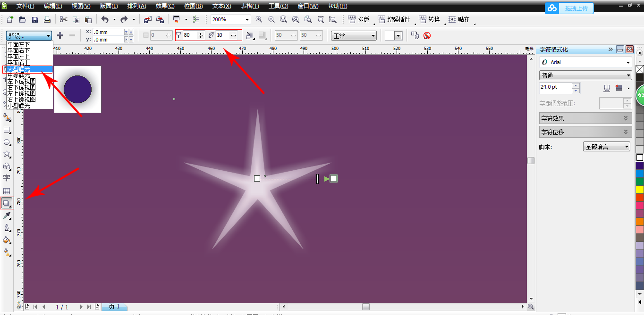The image size is (644, 315).
Task: Open the 帮助(H) menu
Action: [x=338, y=6]
